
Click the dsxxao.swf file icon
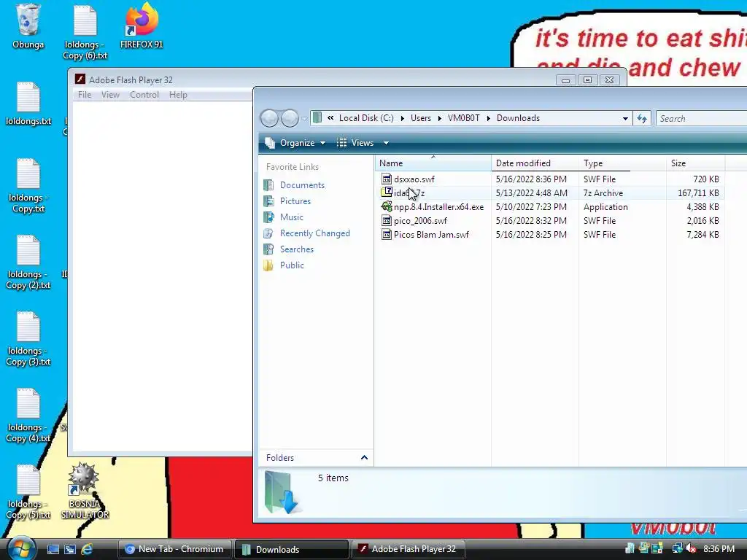tap(387, 179)
